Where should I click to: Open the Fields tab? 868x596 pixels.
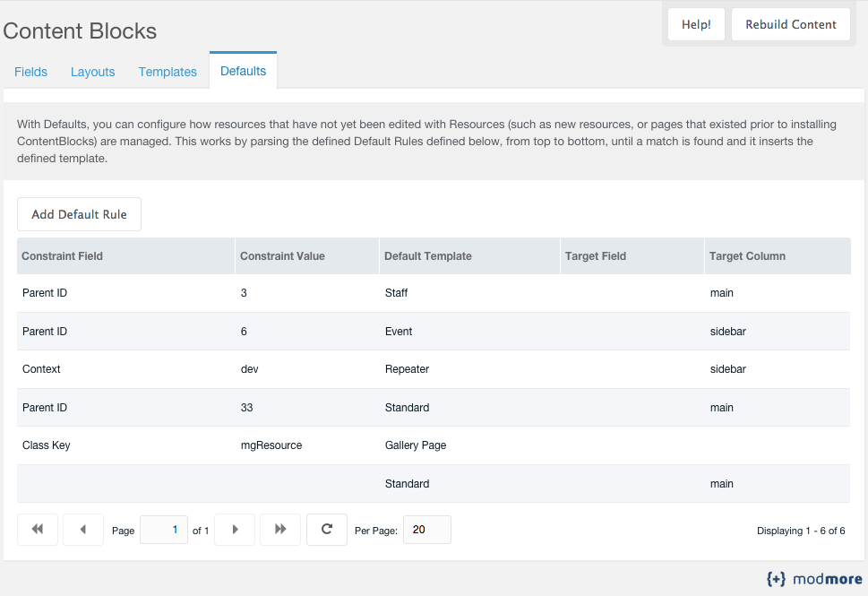31,72
